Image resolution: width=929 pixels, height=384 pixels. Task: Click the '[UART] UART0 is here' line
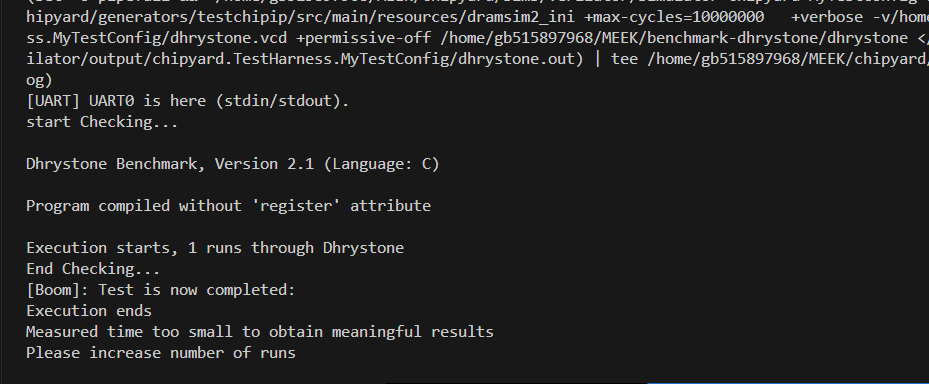tap(188, 101)
